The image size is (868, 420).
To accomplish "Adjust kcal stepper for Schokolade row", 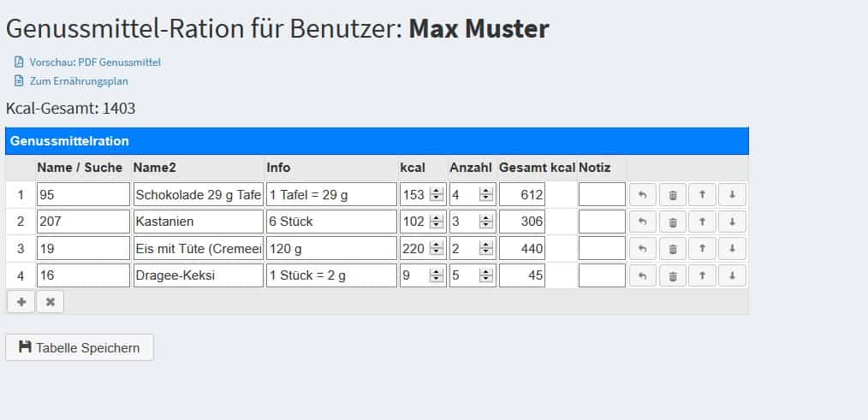I will (x=437, y=195).
